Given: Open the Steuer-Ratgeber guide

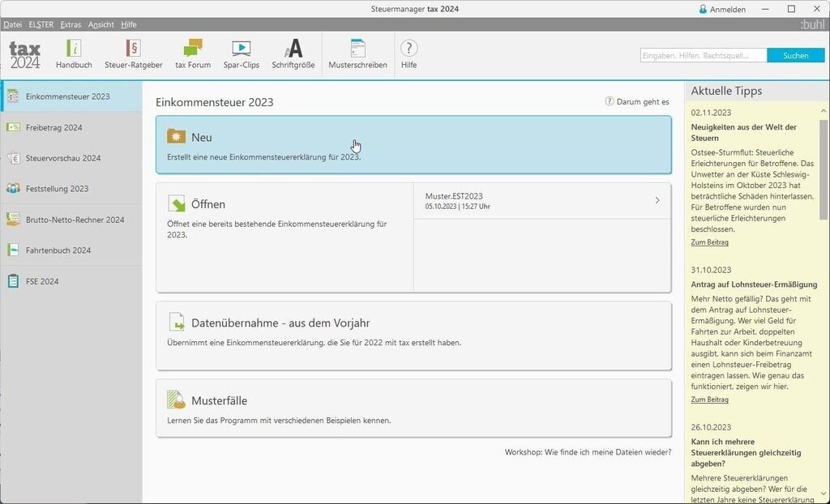Looking at the screenshot, I should click(133, 49).
